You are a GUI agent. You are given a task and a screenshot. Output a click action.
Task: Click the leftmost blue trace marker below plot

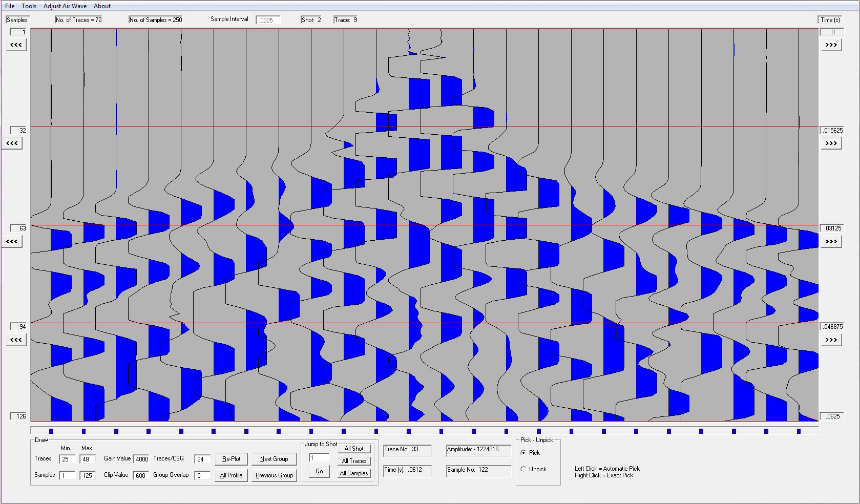point(51,431)
